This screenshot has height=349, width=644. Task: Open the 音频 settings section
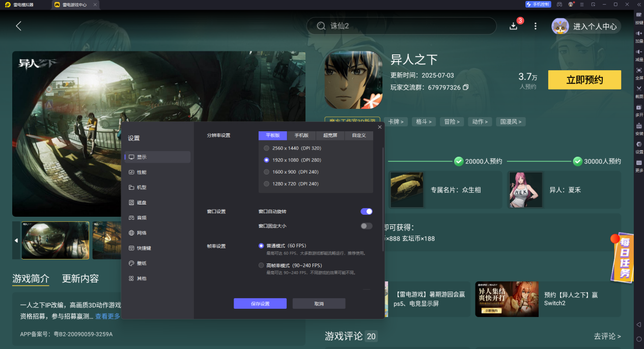pyautogui.click(x=157, y=218)
